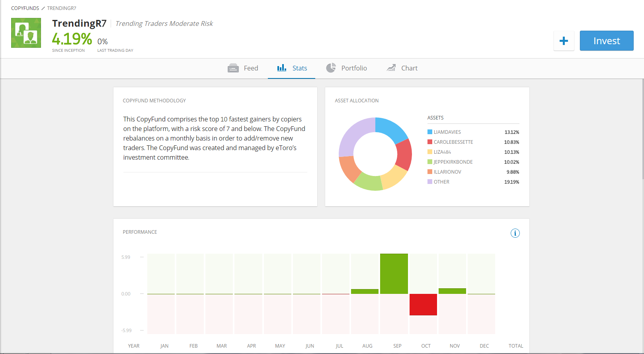This screenshot has width=644, height=354.
Task: Click TRENDINGR7 breadcrumb
Action: (62, 8)
